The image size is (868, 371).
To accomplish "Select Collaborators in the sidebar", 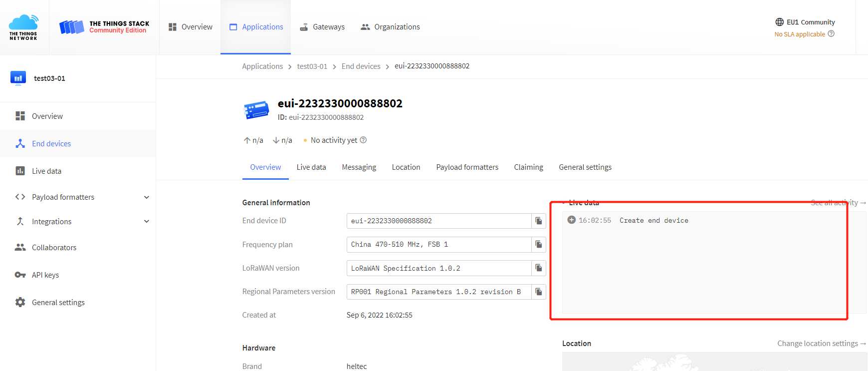I will [54, 248].
